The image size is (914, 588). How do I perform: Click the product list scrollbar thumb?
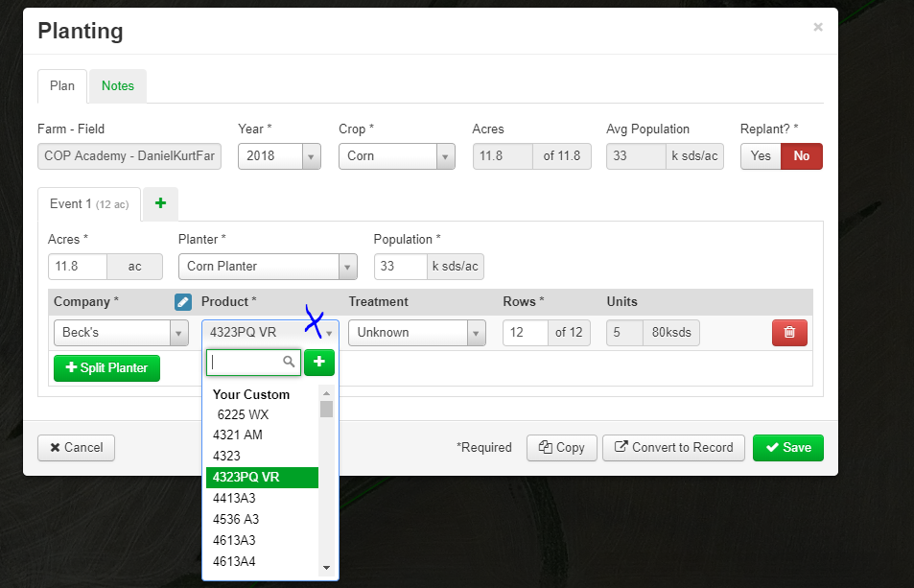click(326, 409)
